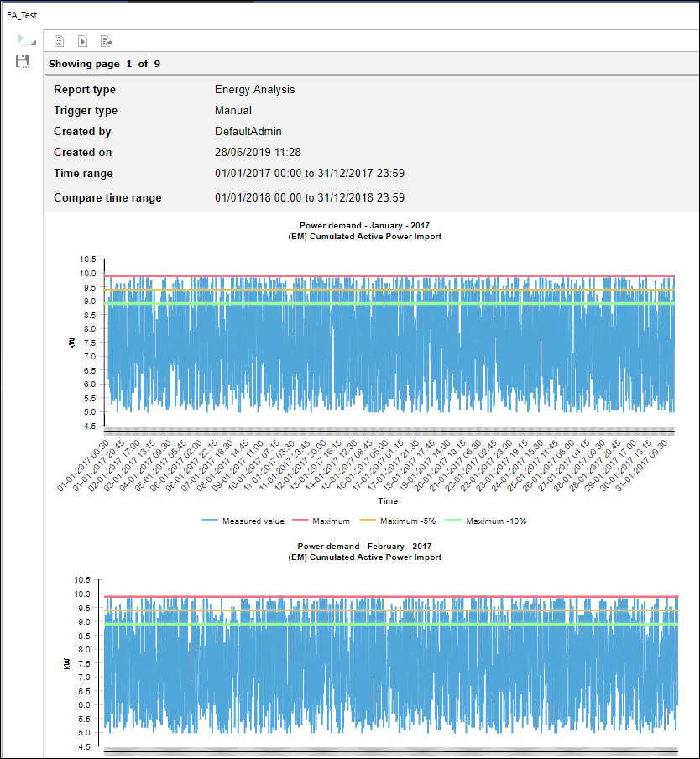Click the Time axis label under January chart
The height and width of the screenshot is (759, 700).
(387, 501)
